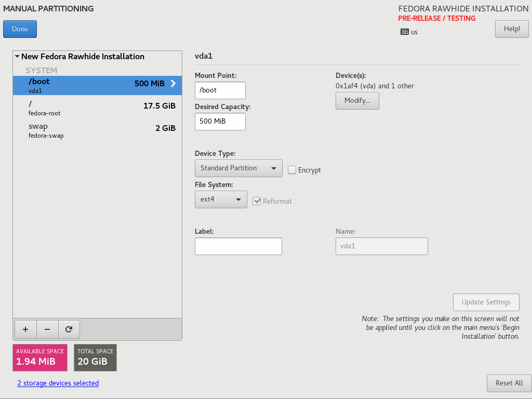Click the us keyboard layout text
The height and width of the screenshot is (399, 532).
click(x=414, y=32)
